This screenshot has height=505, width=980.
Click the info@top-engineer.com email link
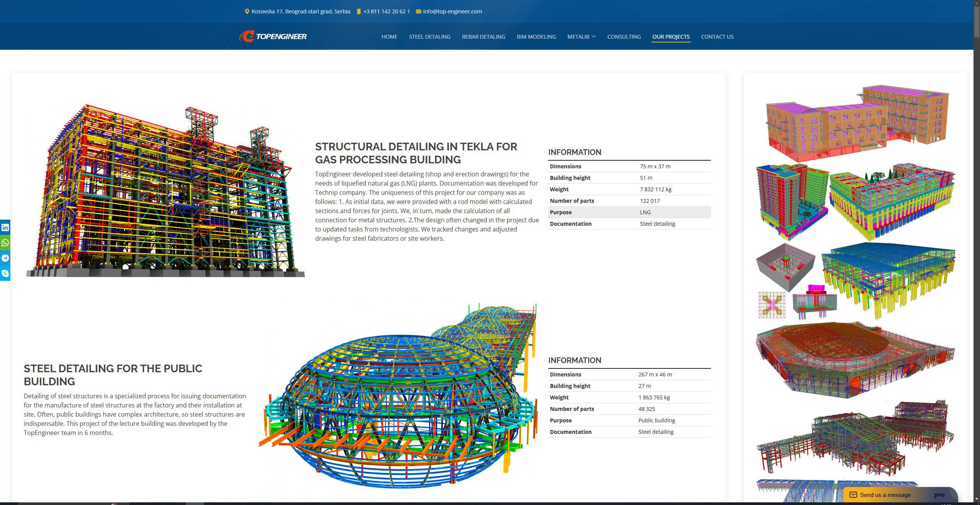(452, 11)
